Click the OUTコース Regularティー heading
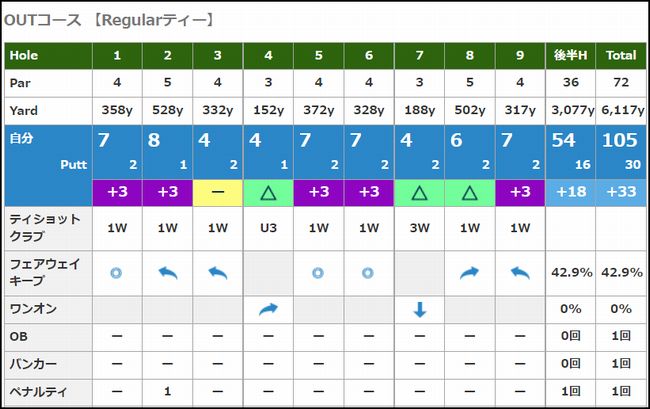Screen dimensions: 650x409 tap(110, 20)
